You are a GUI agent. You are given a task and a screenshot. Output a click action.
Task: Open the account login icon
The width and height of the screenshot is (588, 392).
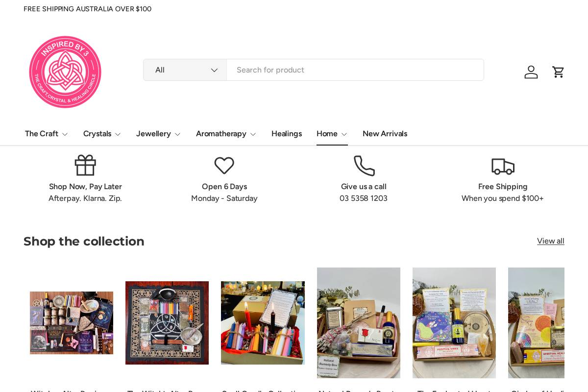pos(531,72)
